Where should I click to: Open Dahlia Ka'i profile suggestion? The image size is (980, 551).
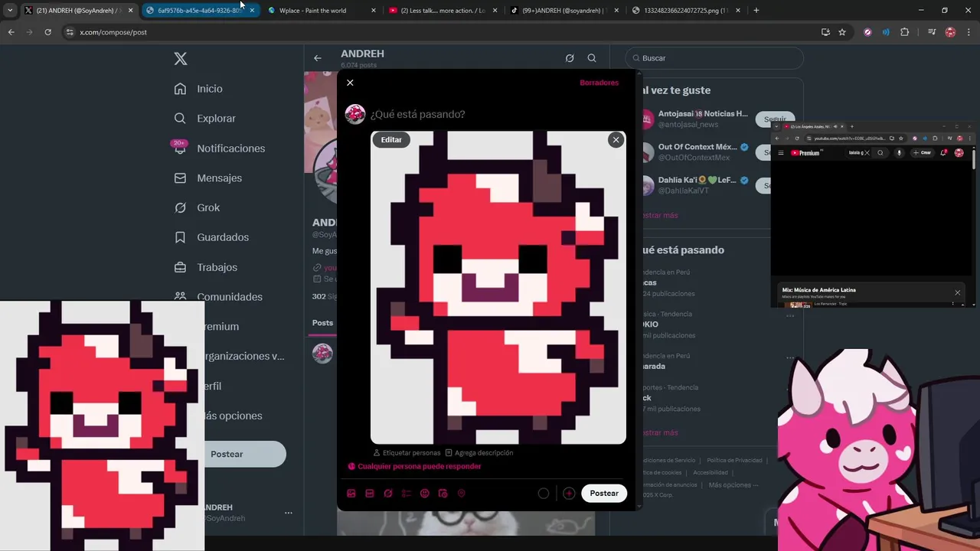coord(697,185)
